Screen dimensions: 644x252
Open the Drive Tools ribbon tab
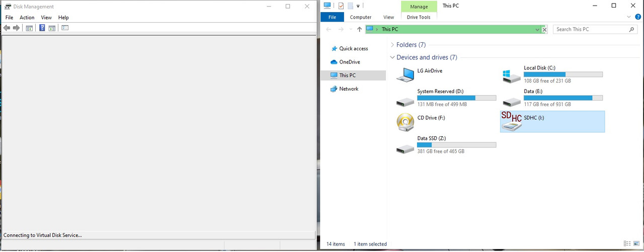419,17
